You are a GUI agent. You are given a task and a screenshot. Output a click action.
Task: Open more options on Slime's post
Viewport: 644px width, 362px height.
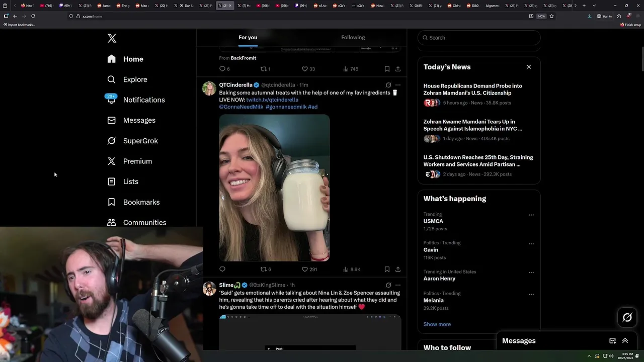(398, 285)
